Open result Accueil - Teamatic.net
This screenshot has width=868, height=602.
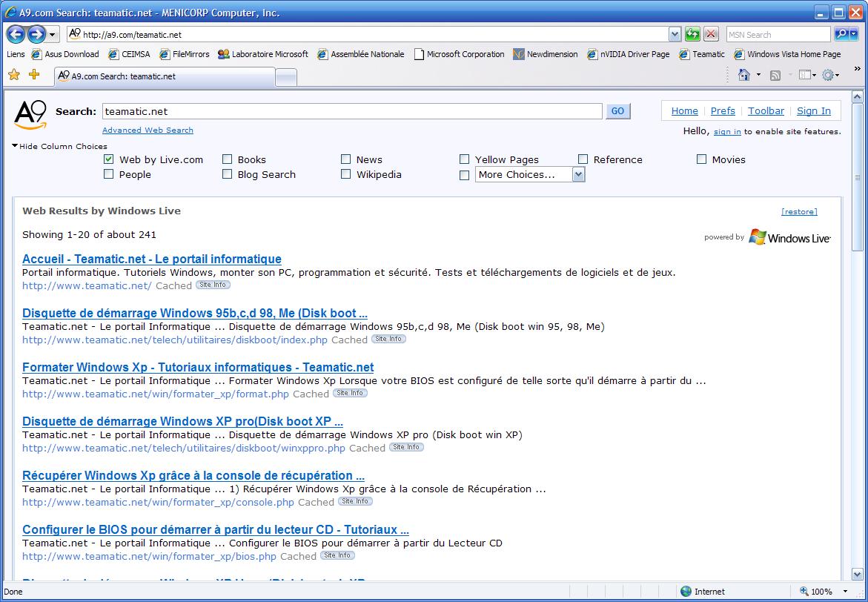(152, 259)
